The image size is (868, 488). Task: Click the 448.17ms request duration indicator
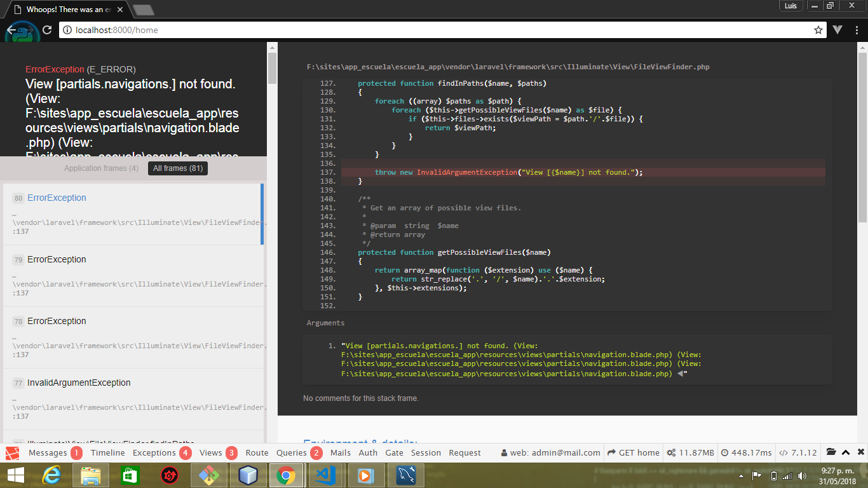tap(747, 453)
